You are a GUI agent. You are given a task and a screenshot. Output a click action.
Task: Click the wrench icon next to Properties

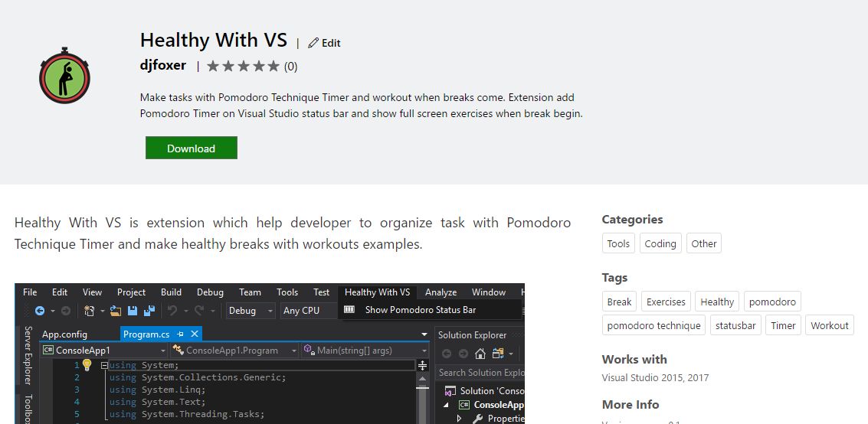(478, 419)
